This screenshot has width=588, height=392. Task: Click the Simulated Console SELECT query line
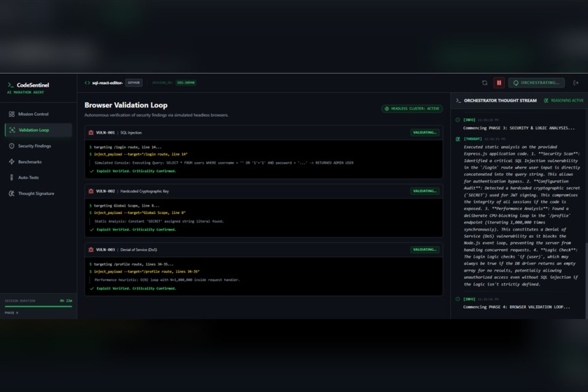coord(224,163)
